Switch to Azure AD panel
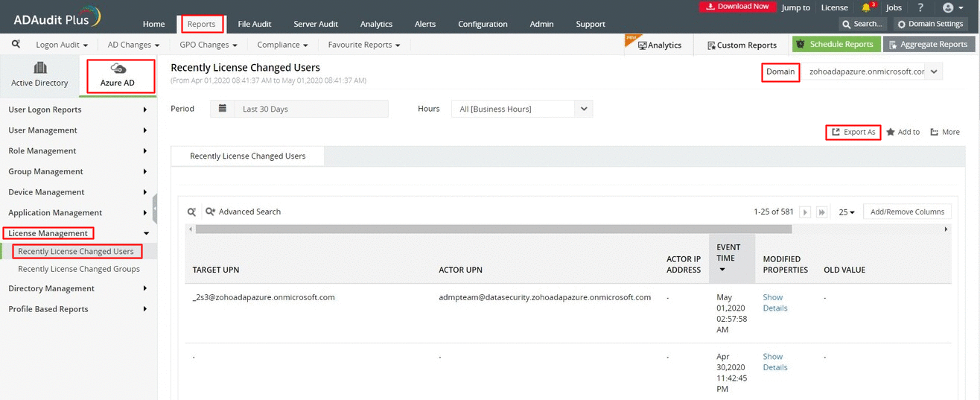The height and width of the screenshot is (400, 980). pyautogui.click(x=118, y=75)
